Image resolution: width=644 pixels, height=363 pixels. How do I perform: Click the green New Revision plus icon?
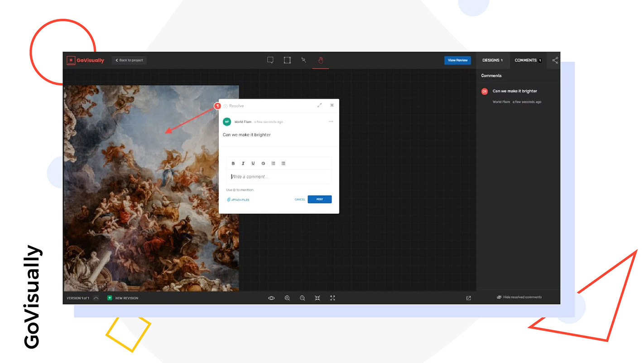click(110, 298)
